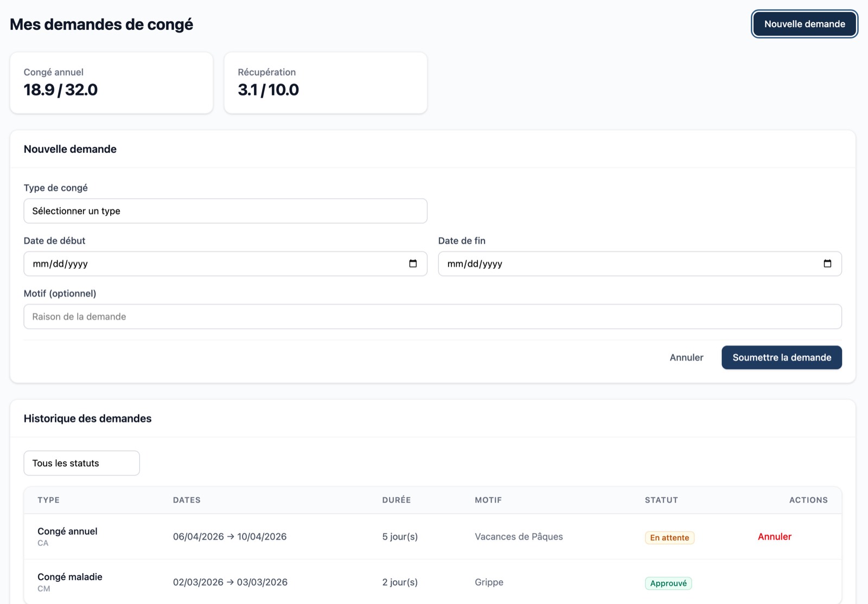The height and width of the screenshot is (604, 868).
Task: Click the STATUT column header
Action: pyautogui.click(x=661, y=500)
